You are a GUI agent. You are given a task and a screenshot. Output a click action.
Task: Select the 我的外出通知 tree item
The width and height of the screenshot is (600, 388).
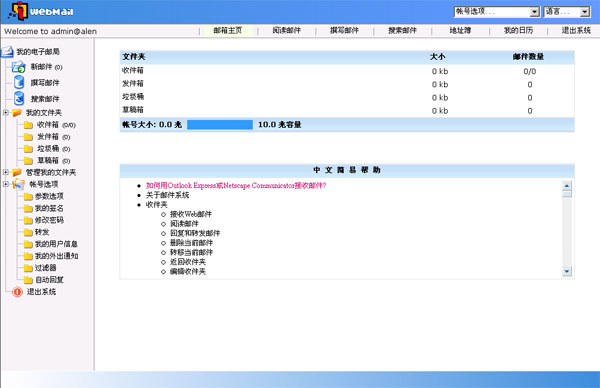click(x=56, y=256)
